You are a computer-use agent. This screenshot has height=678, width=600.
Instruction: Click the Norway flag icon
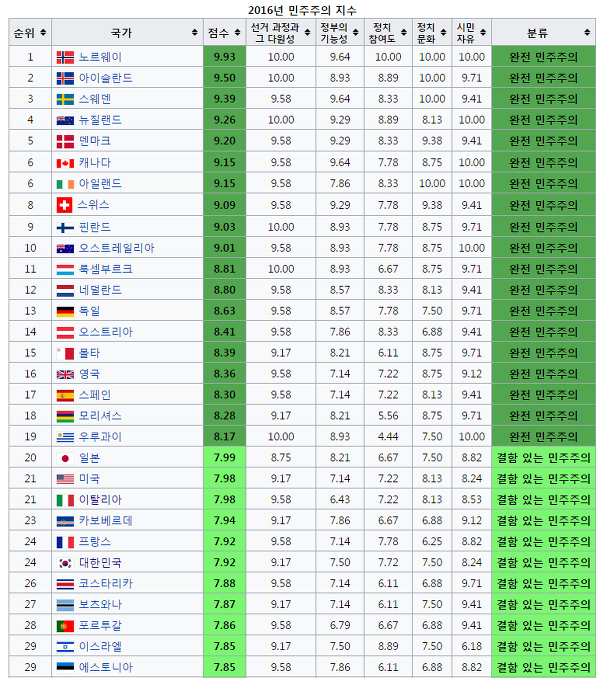click(x=65, y=57)
